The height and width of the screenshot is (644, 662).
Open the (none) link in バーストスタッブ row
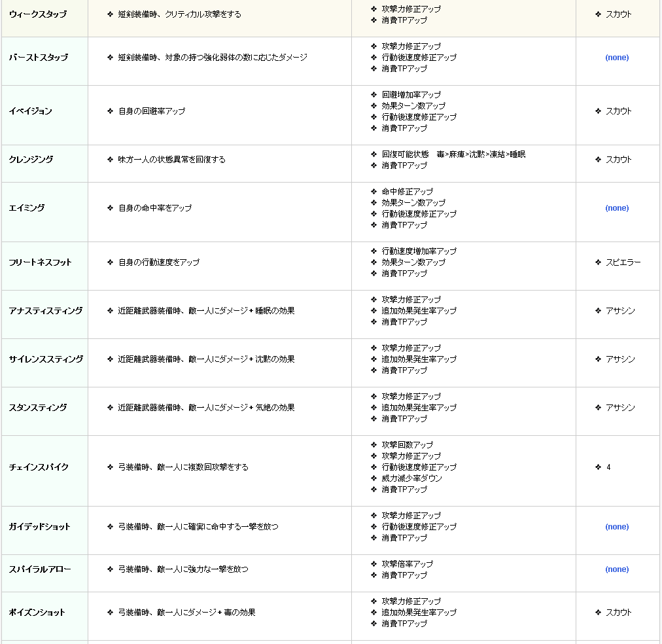[x=617, y=58]
